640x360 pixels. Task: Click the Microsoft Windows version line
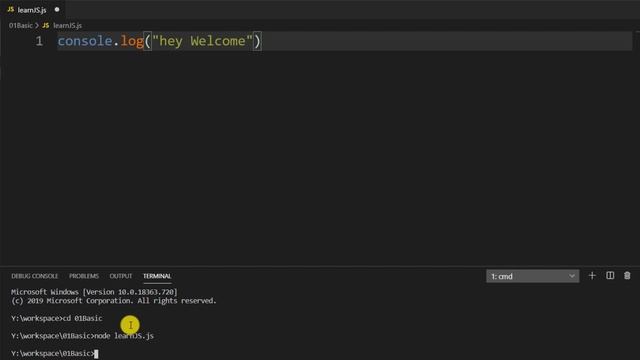tap(94, 292)
